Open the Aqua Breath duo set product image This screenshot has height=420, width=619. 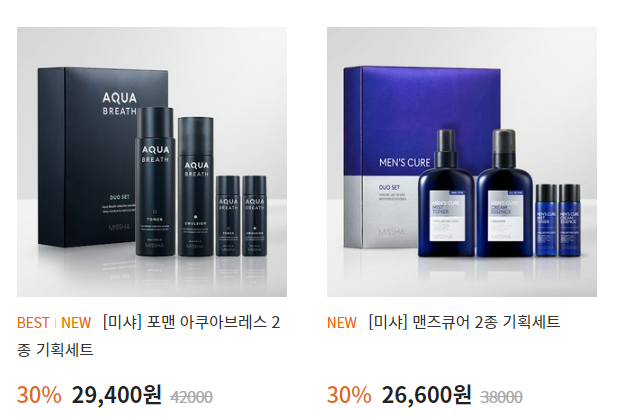pos(152,162)
